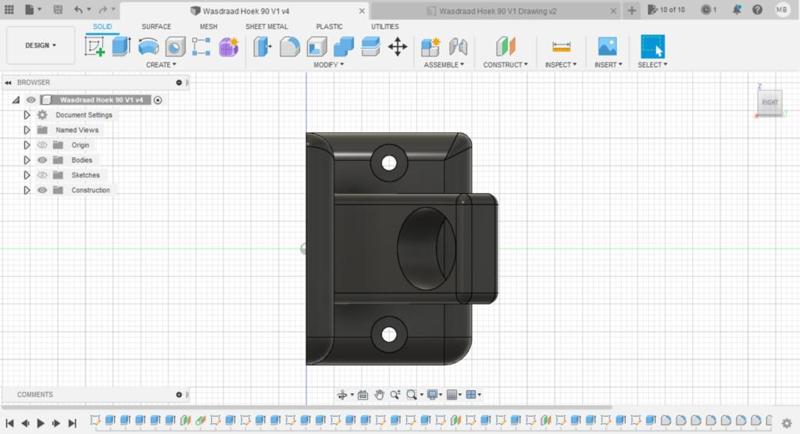Toggle visibility of the Wasdraad Hoek 90 component

31,100
